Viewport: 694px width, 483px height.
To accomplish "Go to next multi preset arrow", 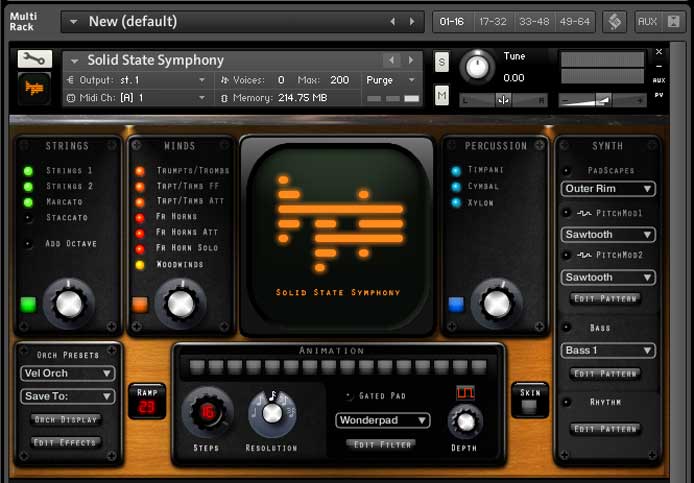I will pos(412,22).
